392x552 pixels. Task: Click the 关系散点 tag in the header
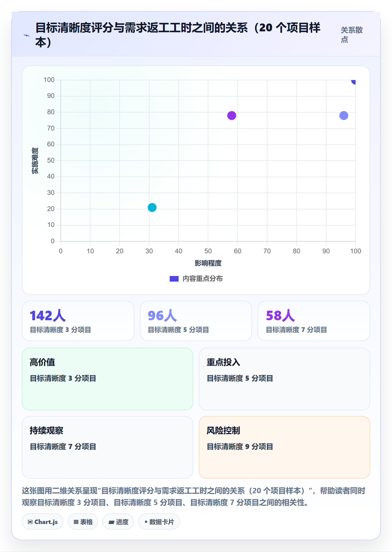pyautogui.click(x=352, y=35)
